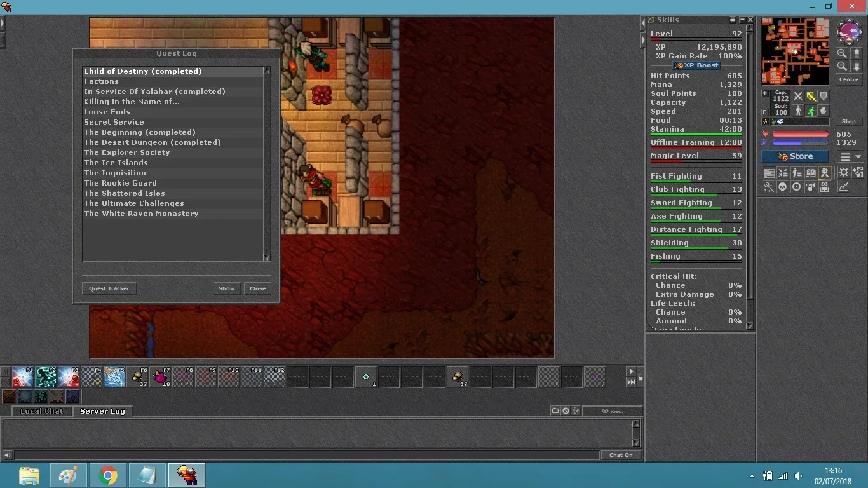This screenshot has width=868, height=488.
Task: Click the minimap view
Action: coord(795,51)
